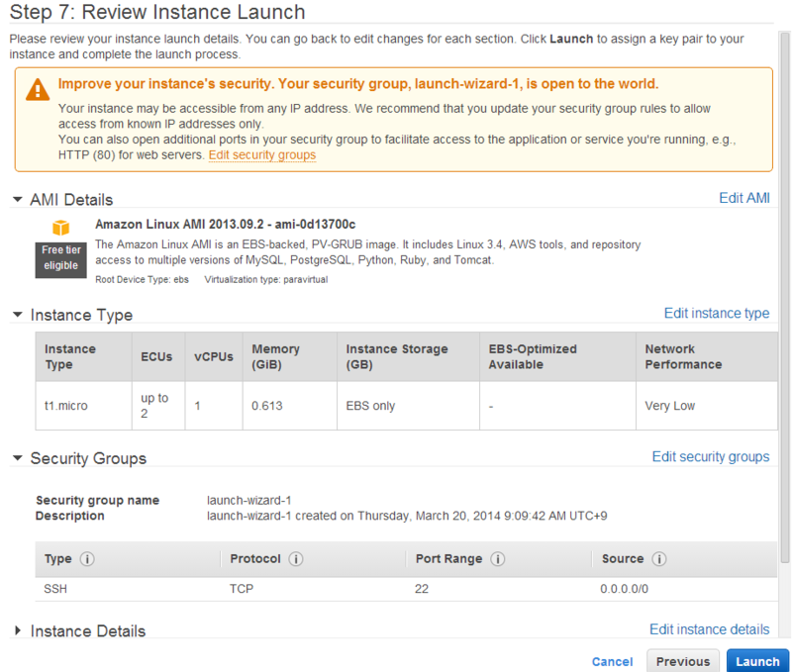Click the Instance Storage (GB) column header
792x672 pixels.
tap(408, 356)
